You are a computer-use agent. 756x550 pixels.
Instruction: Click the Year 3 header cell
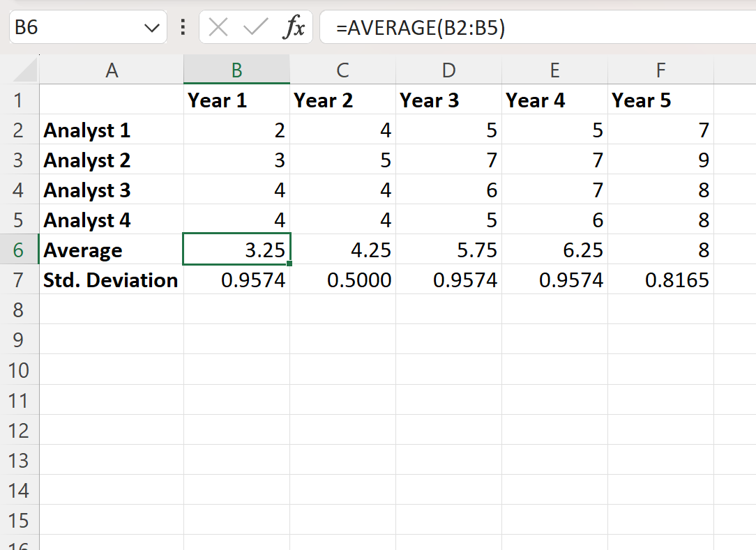(449, 100)
